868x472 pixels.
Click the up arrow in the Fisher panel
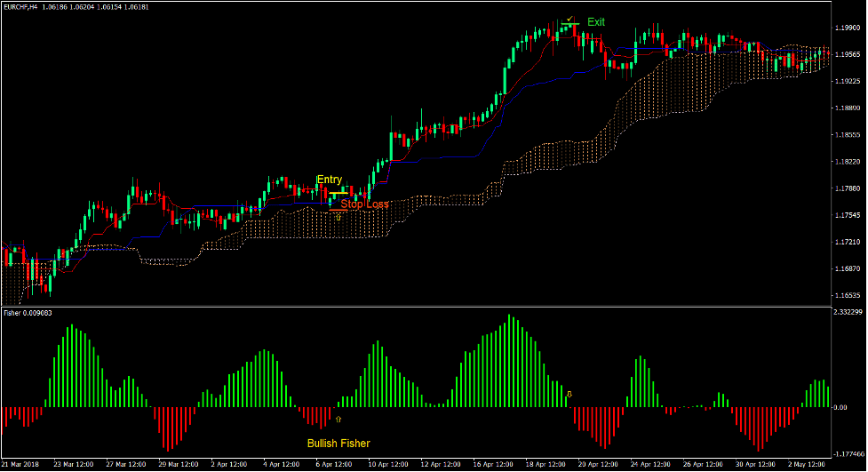point(338,420)
